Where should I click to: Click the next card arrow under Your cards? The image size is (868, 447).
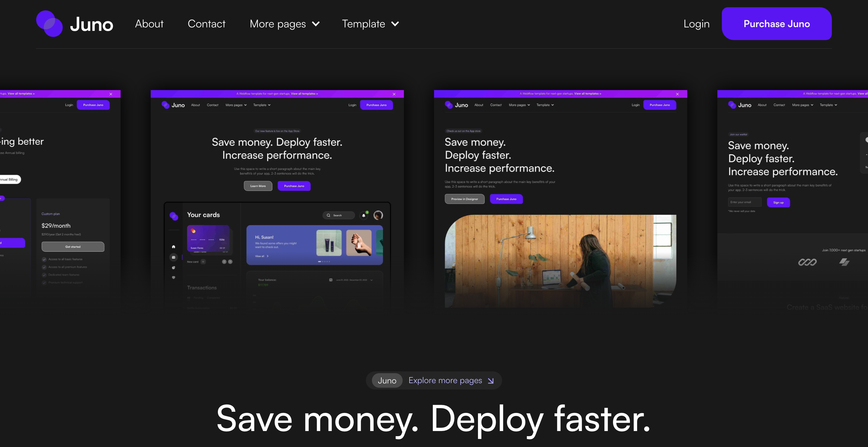pyautogui.click(x=230, y=262)
